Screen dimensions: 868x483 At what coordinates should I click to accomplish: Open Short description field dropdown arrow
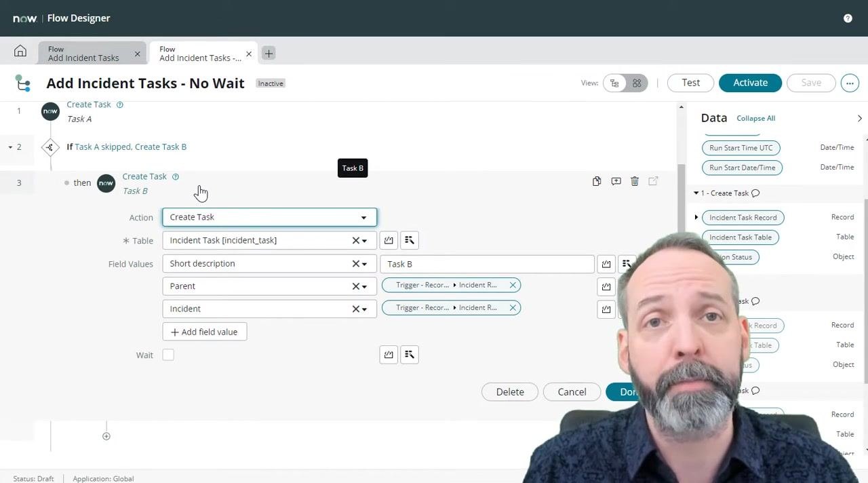pyautogui.click(x=365, y=264)
